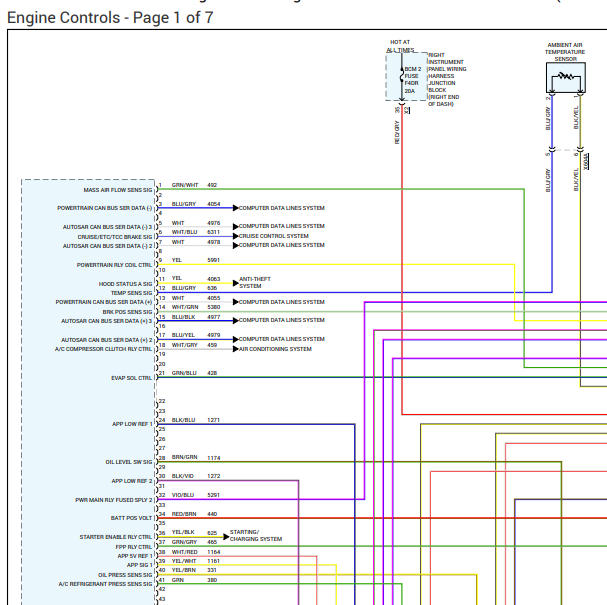Screen dimensions: 607x605
Task: Click COMPUTER DATA LINES SYSTEM beside circuit 4979
Action: [281, 339]
